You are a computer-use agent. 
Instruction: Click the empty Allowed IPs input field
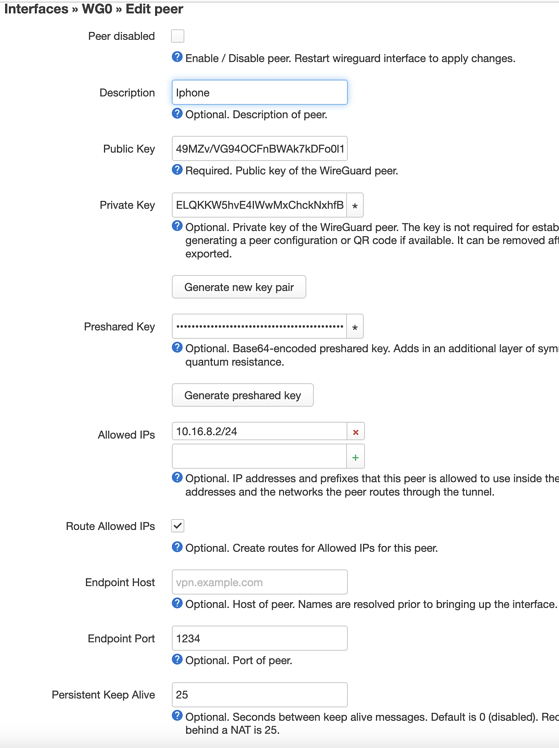click(x=259, y=457)
